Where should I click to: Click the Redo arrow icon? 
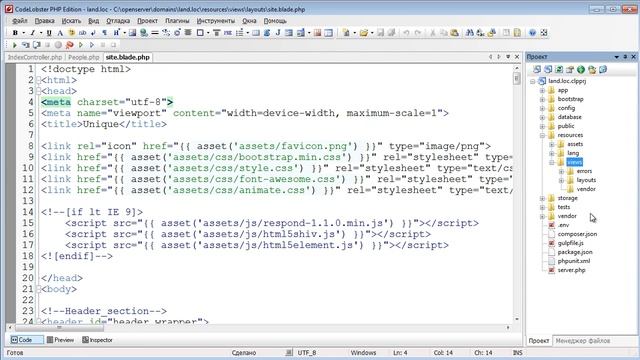pyautogui.click(x=417, y=33)
